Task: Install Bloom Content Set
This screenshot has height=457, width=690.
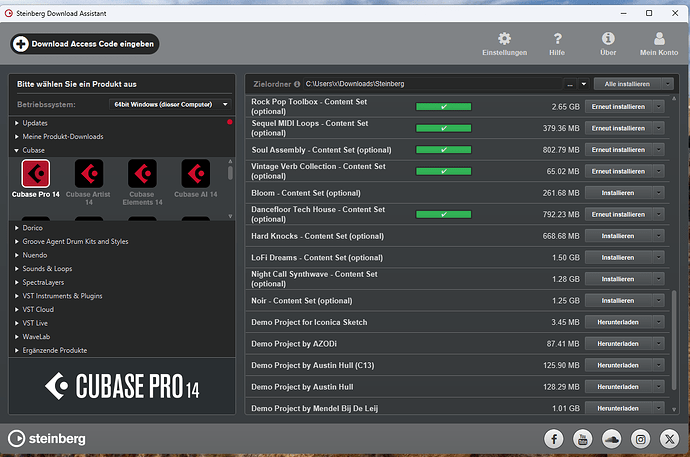Action: pyautogui.click(x=618, y=193)
